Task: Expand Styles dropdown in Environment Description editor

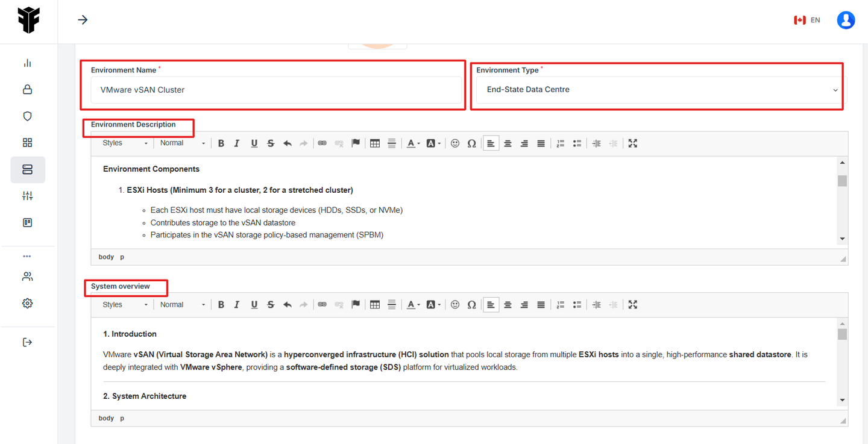Action: (x=125, y=143)
